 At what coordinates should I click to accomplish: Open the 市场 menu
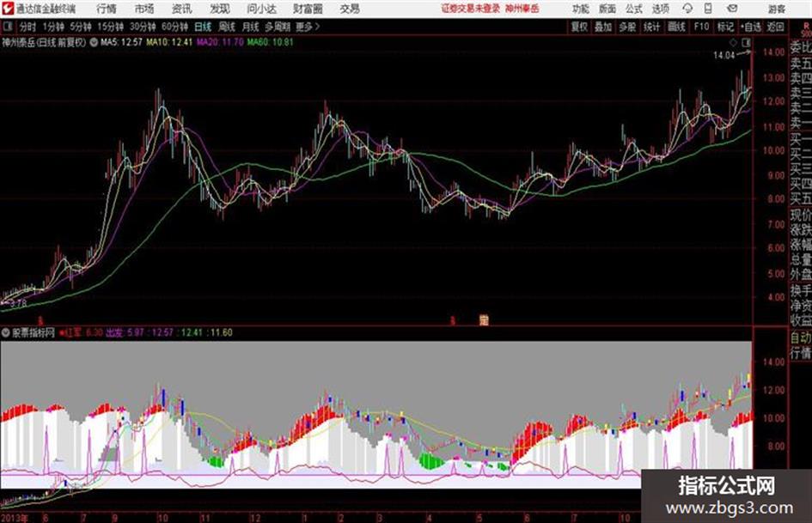pos(144,9)
